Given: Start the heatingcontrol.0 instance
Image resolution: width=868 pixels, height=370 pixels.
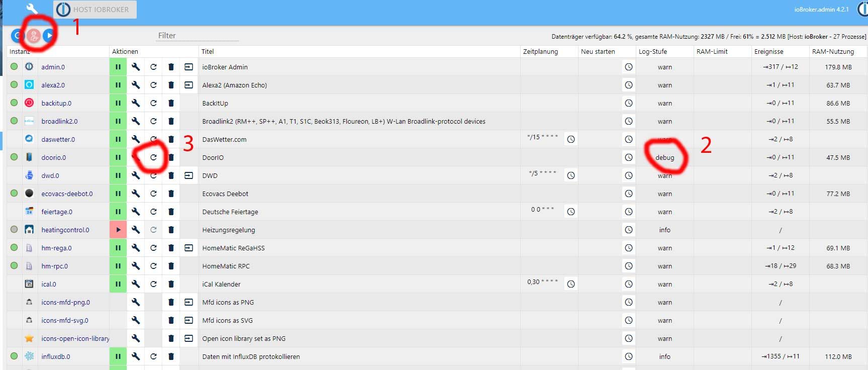Looking at the screenshot, I should coord(118,230).
